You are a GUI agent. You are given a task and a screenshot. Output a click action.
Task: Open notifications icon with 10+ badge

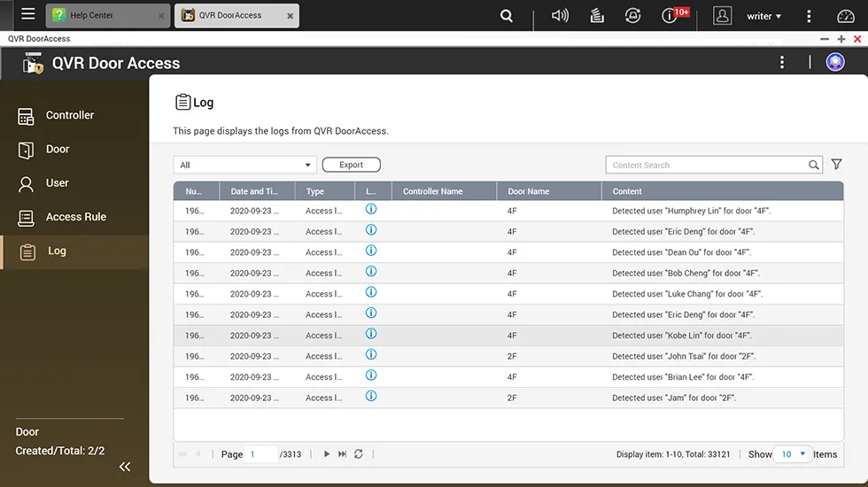pyautogui.click(x=670, y=16)
